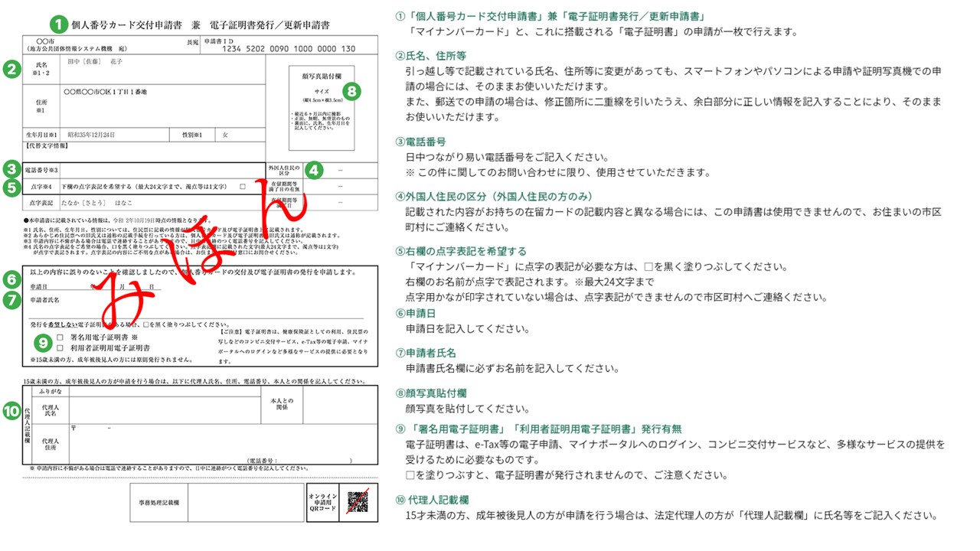Click the note ※15歳未満の方、成年被後見人の方には原則発行されません。
The image size is (980, 551).
112,360
